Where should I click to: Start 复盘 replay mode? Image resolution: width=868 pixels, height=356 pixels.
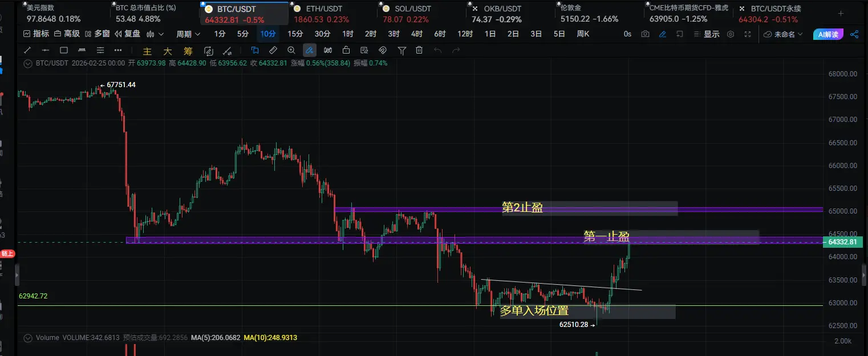click(128, 34)
